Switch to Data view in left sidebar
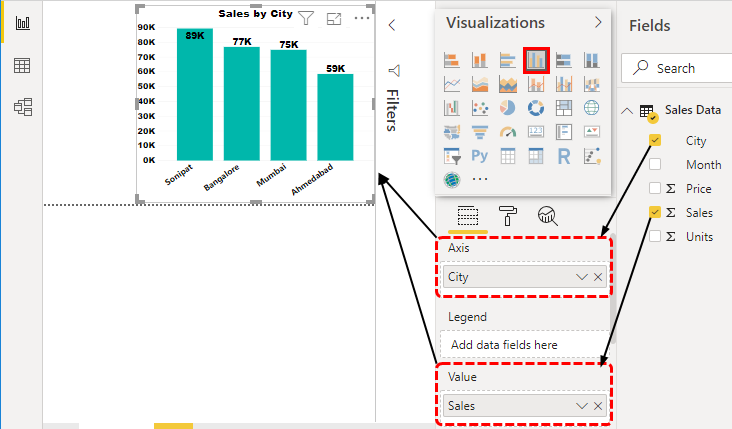This screenshot has width=732, height=429. click(22, 65)
